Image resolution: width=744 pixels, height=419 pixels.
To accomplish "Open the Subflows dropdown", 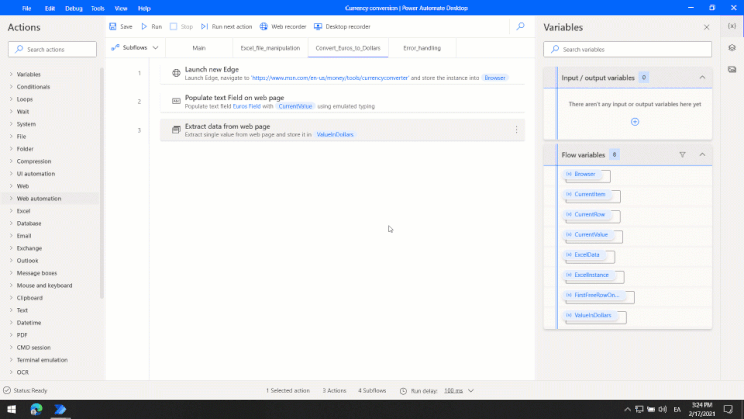I will [135, 47].
